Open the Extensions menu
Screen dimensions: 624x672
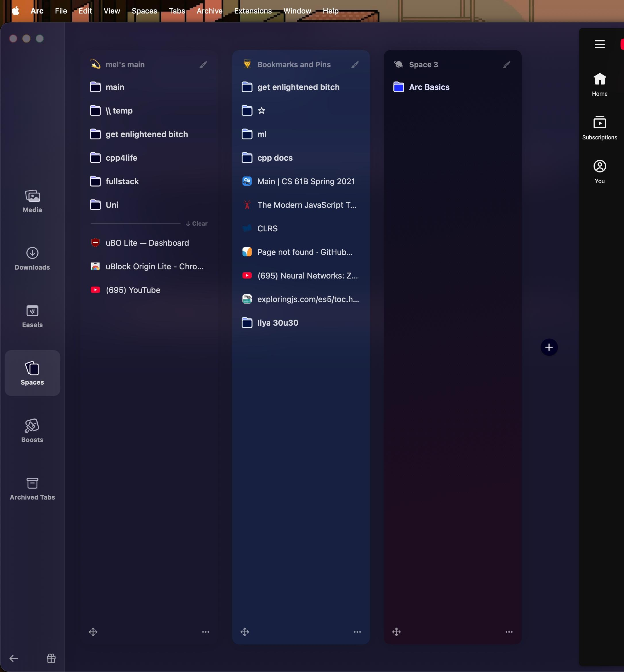[x=253, y=11]
